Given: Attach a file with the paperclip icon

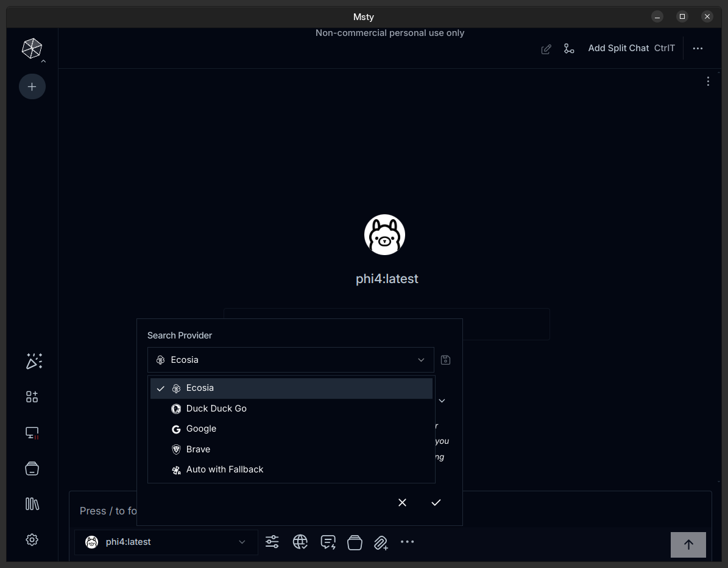Looking at the screenshot, I should pyautogui.click(x=381, y=542).
